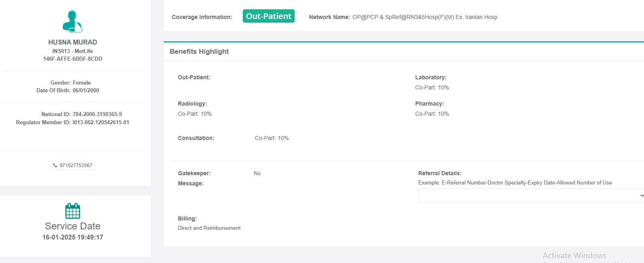Click the service date timestamp 16-01-2025
Screen dimensions: 644x263
73,237
